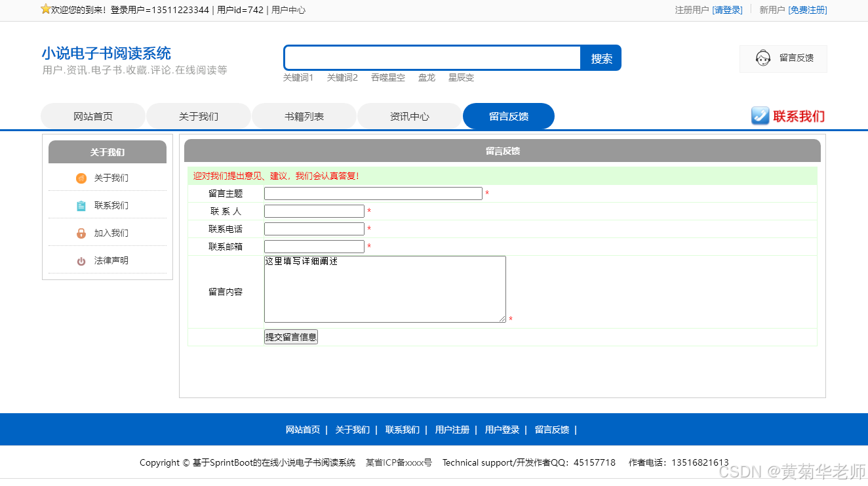Click footer link 用户注册

click(x=452, y=430)
